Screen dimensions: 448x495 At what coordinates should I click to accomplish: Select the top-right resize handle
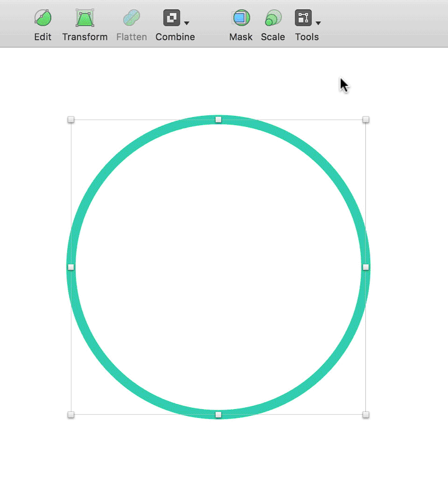click(366, 120)
